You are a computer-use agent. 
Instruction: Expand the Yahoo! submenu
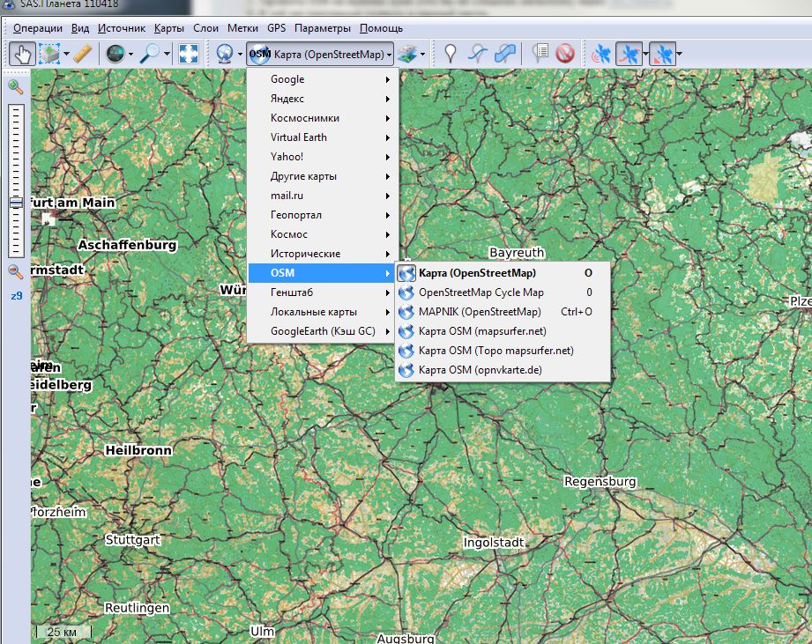click(x=323, y=157)
